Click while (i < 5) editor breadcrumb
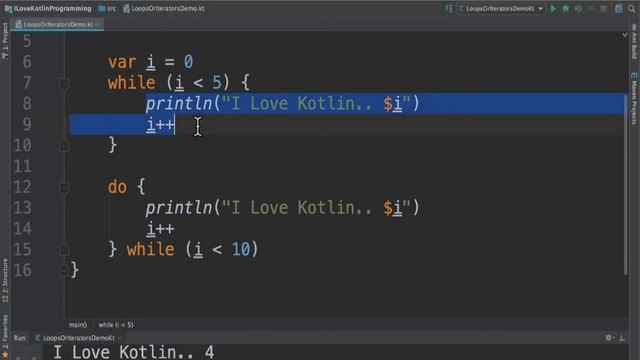The height and width of the screenshot is (360, 640). pyautogui.click(x=116, y=325)
